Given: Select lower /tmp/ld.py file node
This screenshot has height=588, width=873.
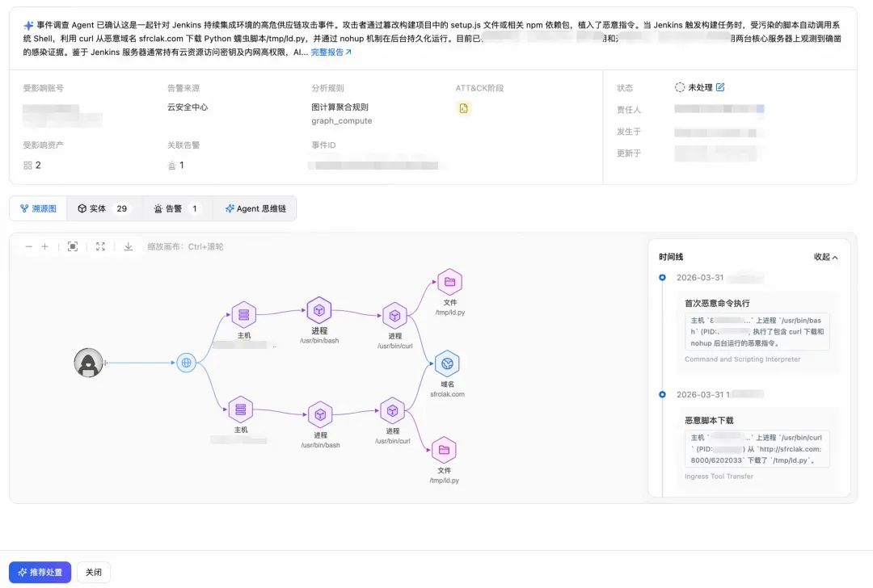Looking at the screenshot, I should pyautogui.click(x=444, y=450).
